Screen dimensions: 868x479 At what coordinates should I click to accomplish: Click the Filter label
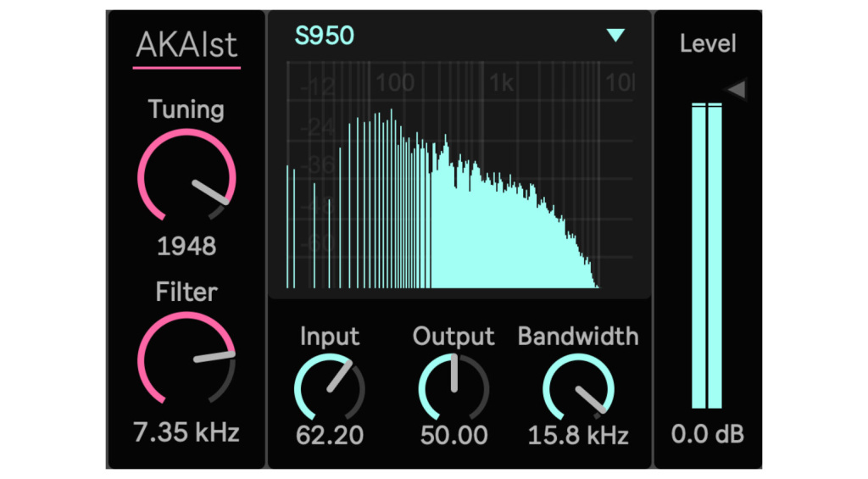pyautogui.click(x=186, y=292)
